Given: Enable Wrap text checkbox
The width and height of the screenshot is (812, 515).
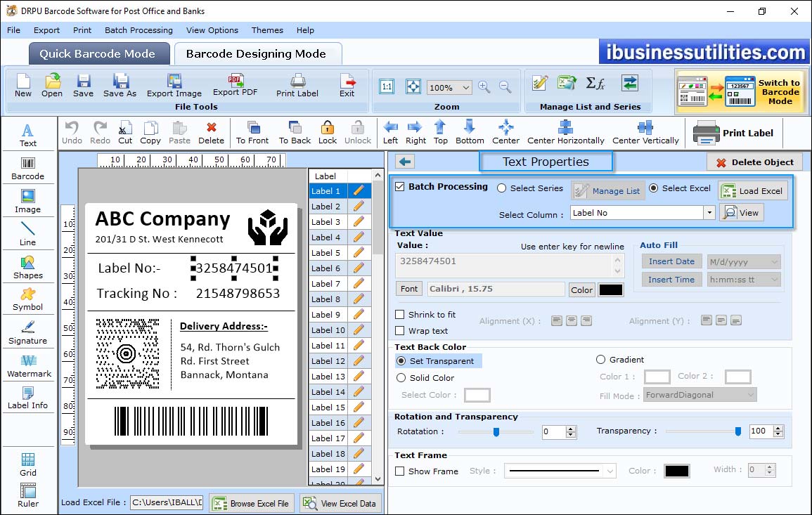Looking at the screenshot, I should (x=400, y=331).
